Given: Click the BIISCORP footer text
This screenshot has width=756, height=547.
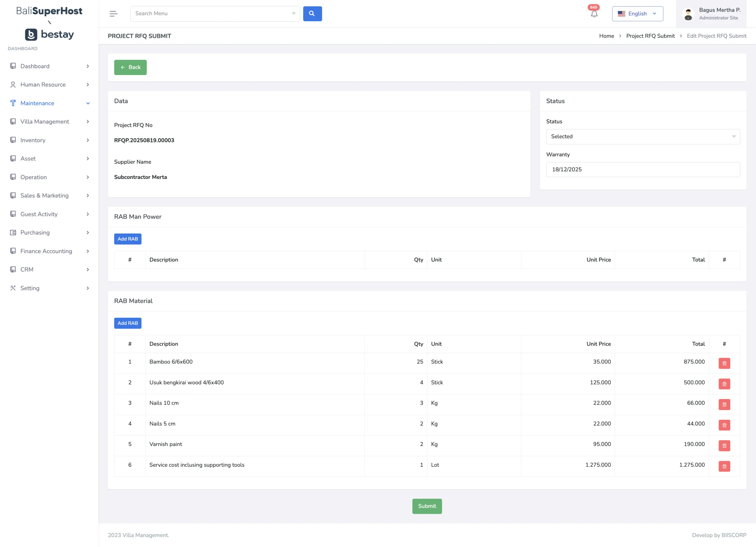Looking at the screenshot, I should click(734, 535).
